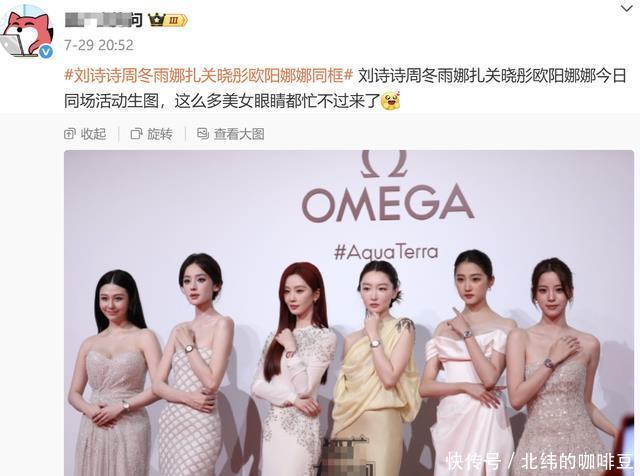The height and width of the screenshot is (476, 640).
Task: Click the #AquaTerra text in the photo
Action: [386, 252]
